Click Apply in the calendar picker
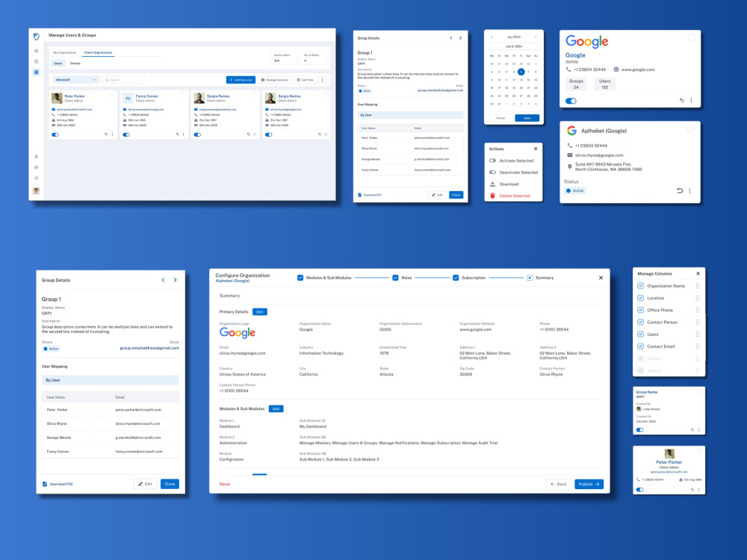This screenshot has height=560, width=747. [527, 118]
